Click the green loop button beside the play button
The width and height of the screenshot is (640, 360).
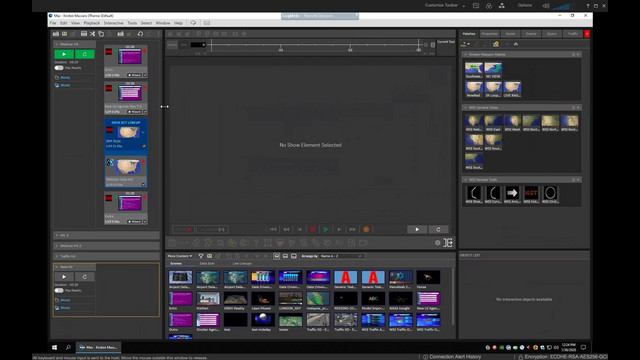84,54
